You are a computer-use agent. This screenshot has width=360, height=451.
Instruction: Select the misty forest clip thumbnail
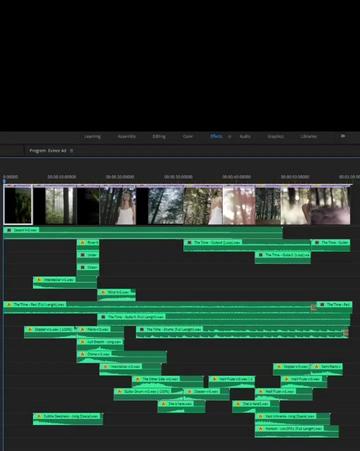coord(55,205)
